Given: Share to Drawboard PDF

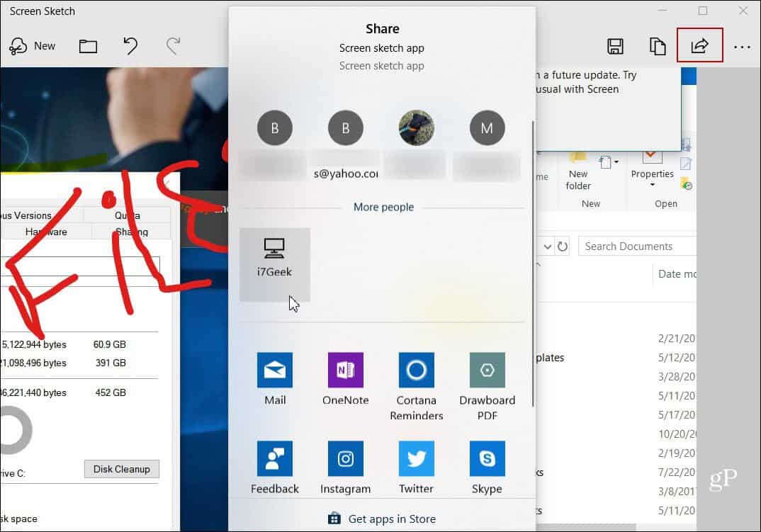Looking at the screenshot, I should pyautogui.click(x=487, y=386).
